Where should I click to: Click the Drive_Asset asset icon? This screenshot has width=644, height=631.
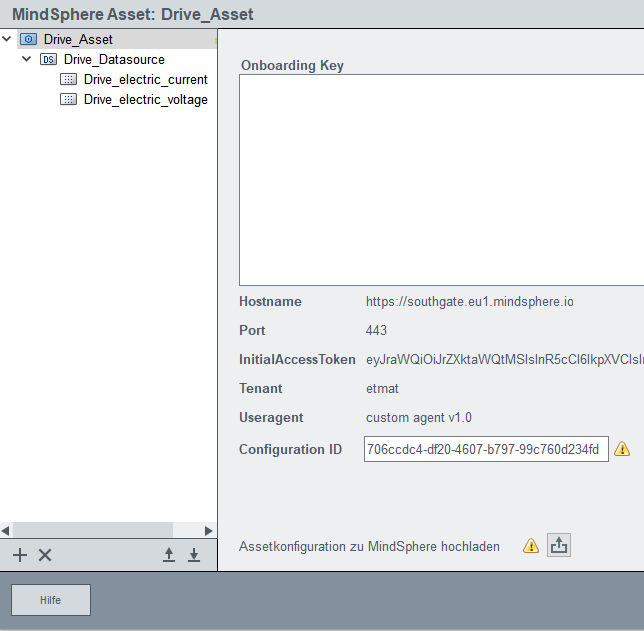point(28,39)
